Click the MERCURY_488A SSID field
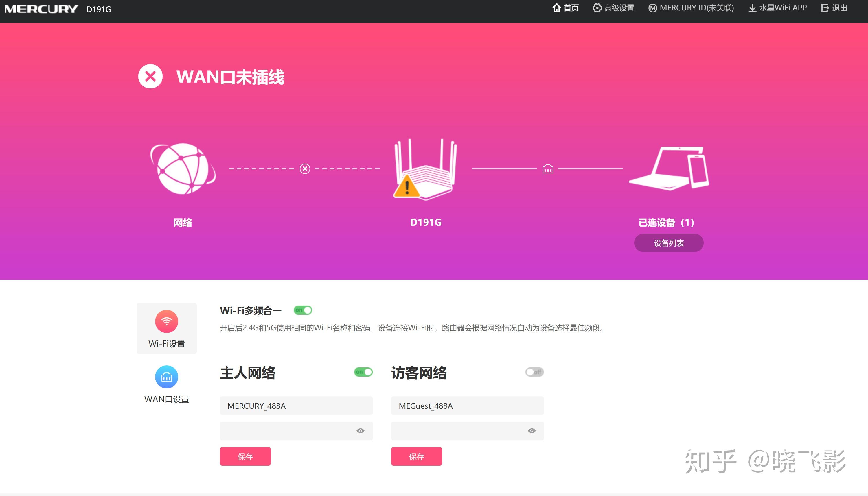Screen dimensions: 868x496 point(296,405)
